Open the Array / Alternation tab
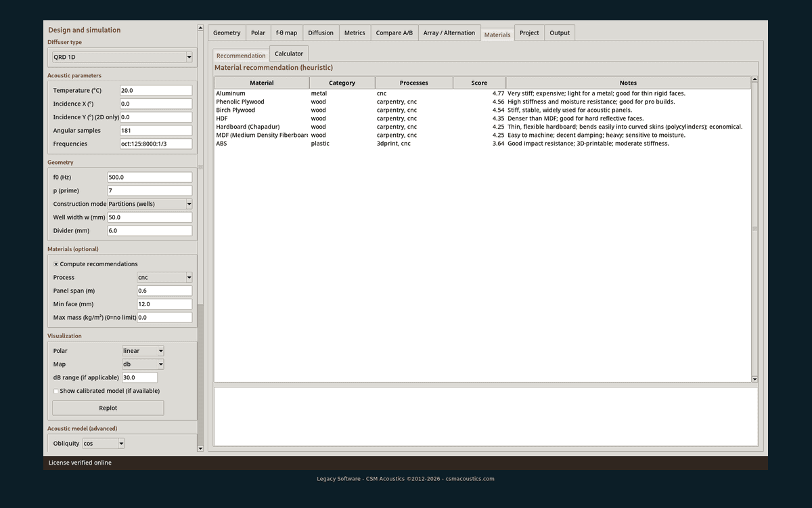 449,33
